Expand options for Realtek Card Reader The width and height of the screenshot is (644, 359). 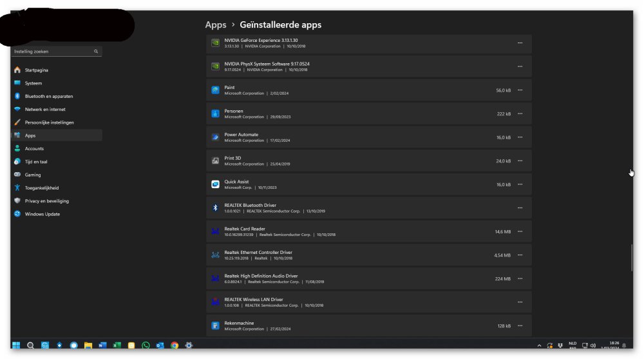click(520, 231)
